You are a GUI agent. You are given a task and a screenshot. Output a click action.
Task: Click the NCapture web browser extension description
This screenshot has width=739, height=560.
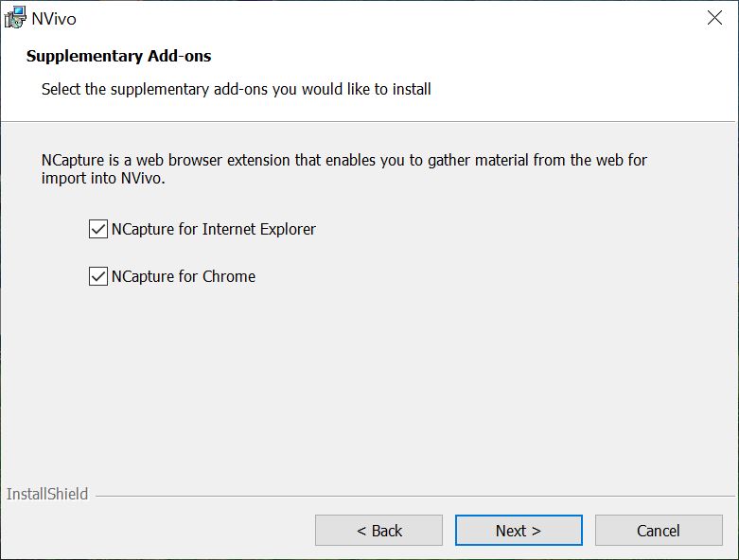(344, 169)
